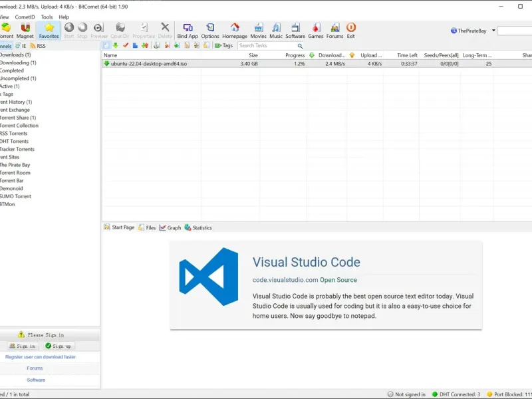Viewport: 532px width, 399px height.
Task: Open ThePirateBay search engine dropdown
Action: point(493,31)
